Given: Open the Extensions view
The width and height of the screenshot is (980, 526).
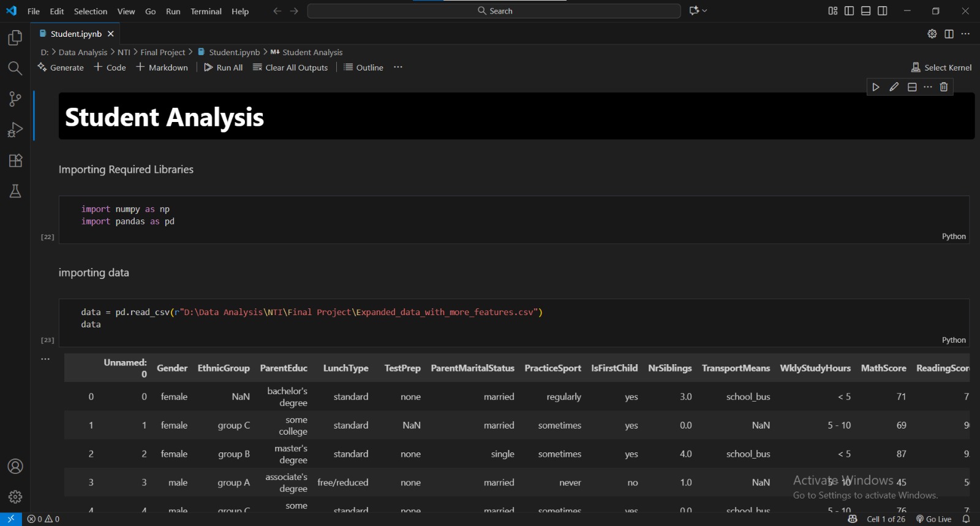Looking at the screenshot, I should 15,161.
